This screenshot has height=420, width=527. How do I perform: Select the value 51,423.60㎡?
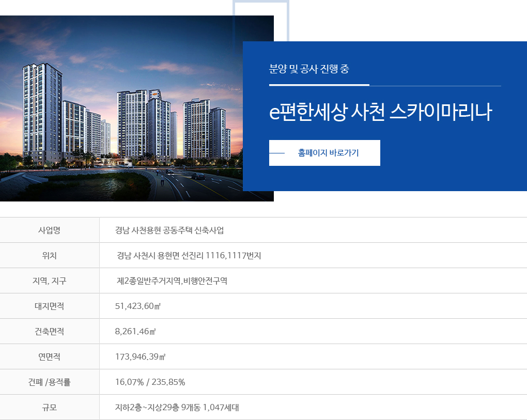pyautogui.click(x=138, y=306)
